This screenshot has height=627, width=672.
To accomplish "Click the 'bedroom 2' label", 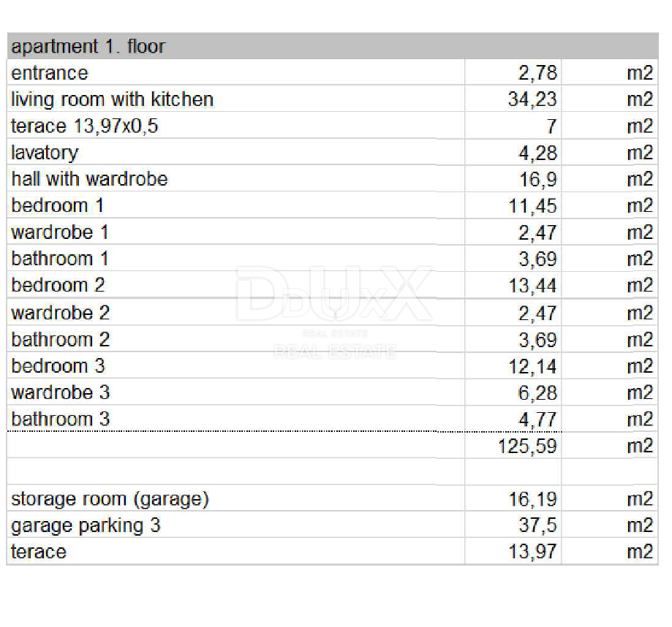I will click(58, 285).
